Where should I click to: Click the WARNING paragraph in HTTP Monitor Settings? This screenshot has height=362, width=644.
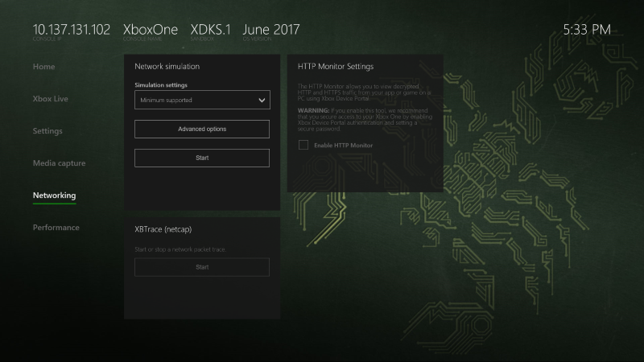pos(365,120)
